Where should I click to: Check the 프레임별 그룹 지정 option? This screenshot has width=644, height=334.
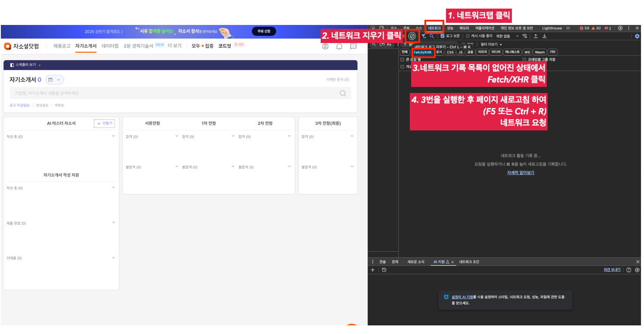(524, 59)
